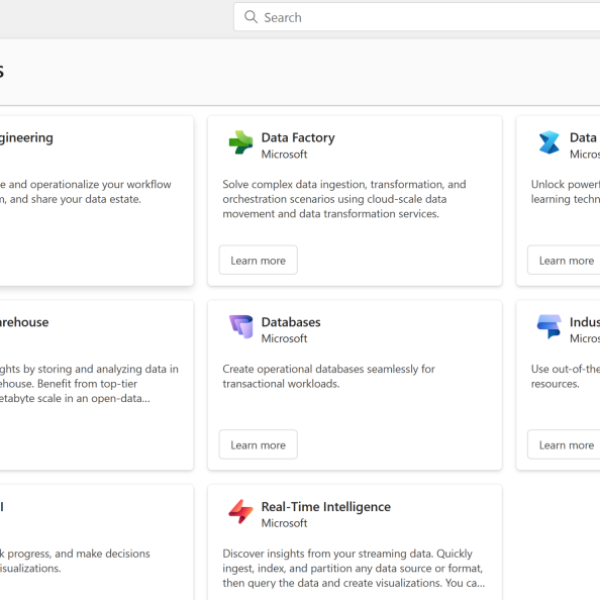Click the blue Data Science icon
The image size is (600, 600).
coord(549,142)
